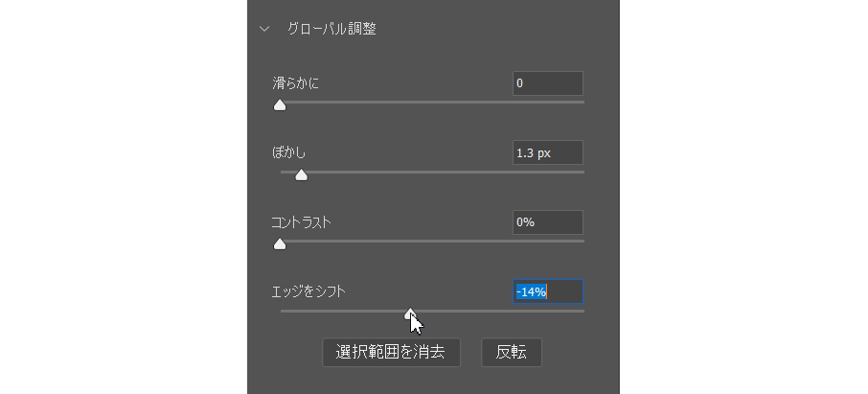
Task: Click the ぼかし label text
Action: point(289,152)
